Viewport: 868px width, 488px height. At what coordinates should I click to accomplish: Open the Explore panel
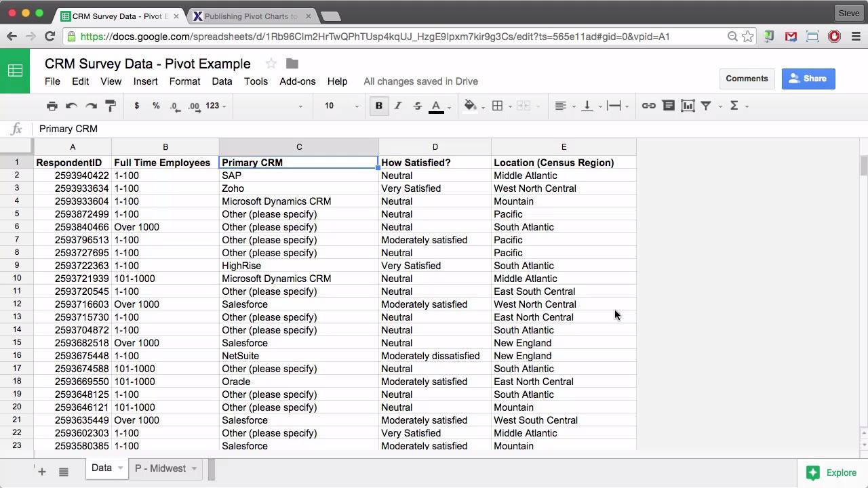[x=831, y=473]
